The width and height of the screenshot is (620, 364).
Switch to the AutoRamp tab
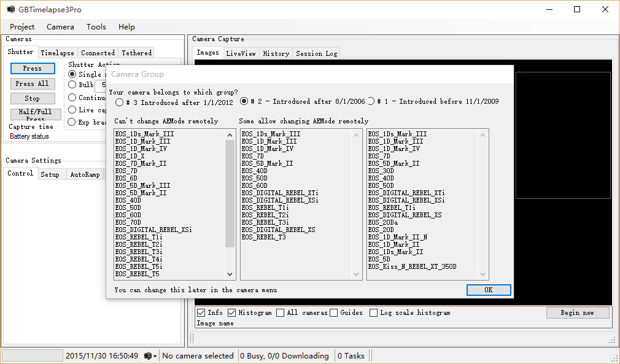[x=85, y=174]
